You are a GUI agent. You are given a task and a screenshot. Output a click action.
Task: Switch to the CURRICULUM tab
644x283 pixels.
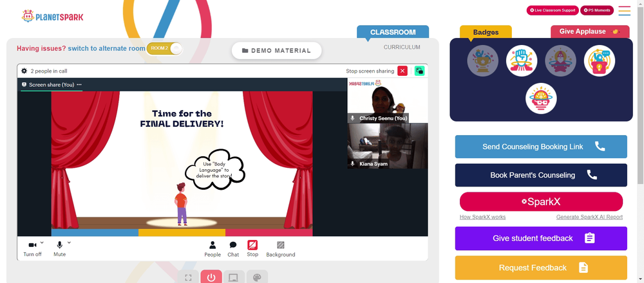point(402,47)
